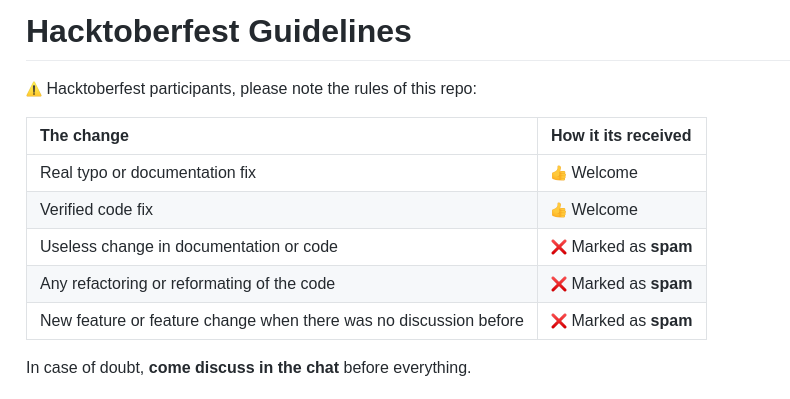This screenshot has height=399, width=790.
Task: Click 'New feature or feature change' cell
Action: pos(282,321)
